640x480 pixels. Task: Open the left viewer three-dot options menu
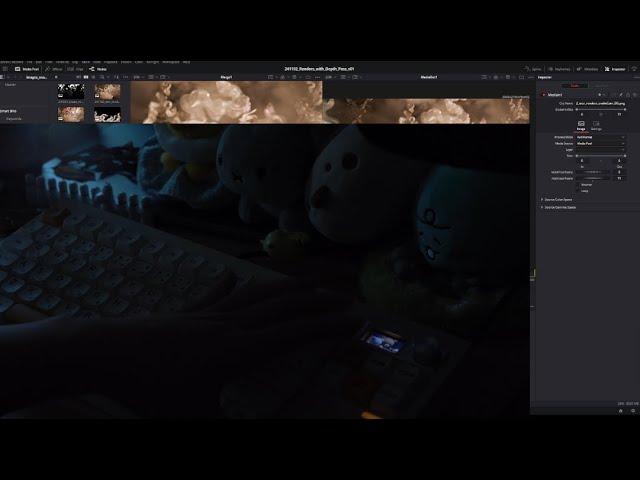[318, 77]
